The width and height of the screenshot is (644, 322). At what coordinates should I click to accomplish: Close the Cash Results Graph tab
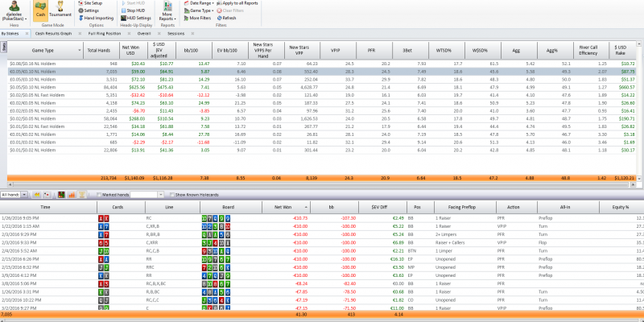80,34
